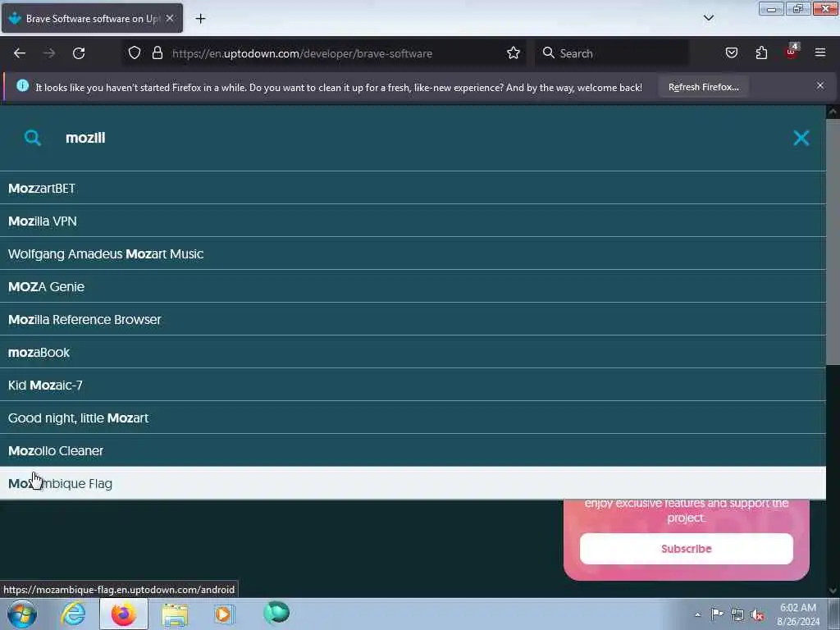The width and height of the screenshot is (840, 630).
Task: Open uBlock extension icon with badge
Action: click(x=792, y=52)
